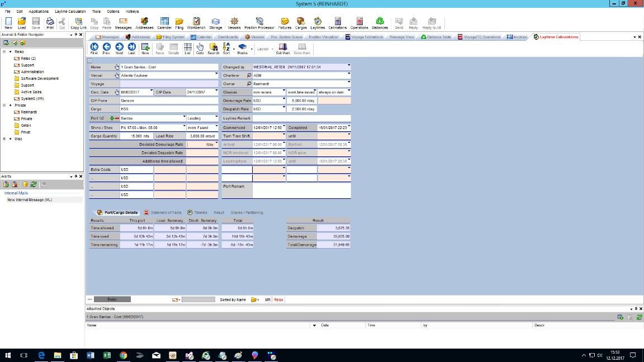The width and height of the screenshot is (644, 362).
Task: Open the Laytime Calculation menu
Action: 70,12
